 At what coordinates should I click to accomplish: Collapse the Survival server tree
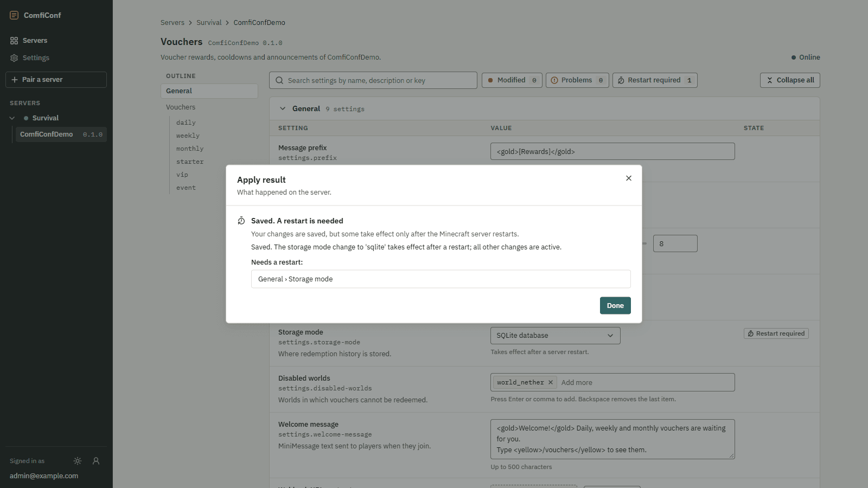click(x=12, y=118)
